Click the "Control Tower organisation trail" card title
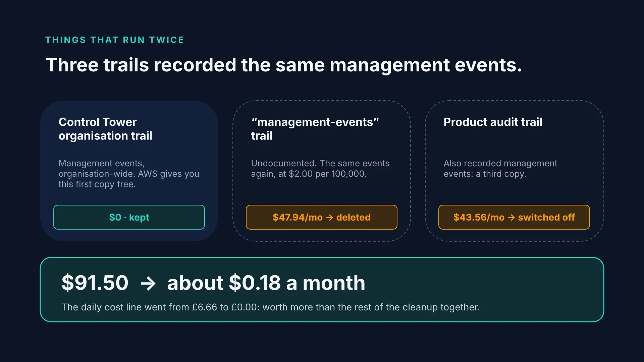This screenshot has height=362, width=644. coord(105,129)
